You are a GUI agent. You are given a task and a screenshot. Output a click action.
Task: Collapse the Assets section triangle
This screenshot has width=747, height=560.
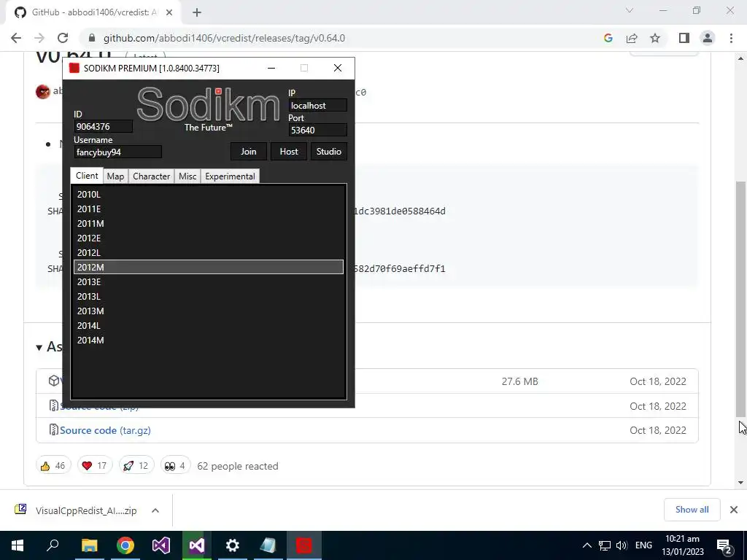coord(39,348)
